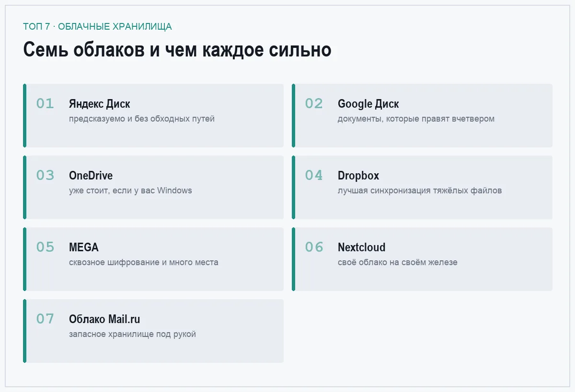
Task: Click the heading 'Семь облаков и чем каждое сильно'
Action: 177,50
